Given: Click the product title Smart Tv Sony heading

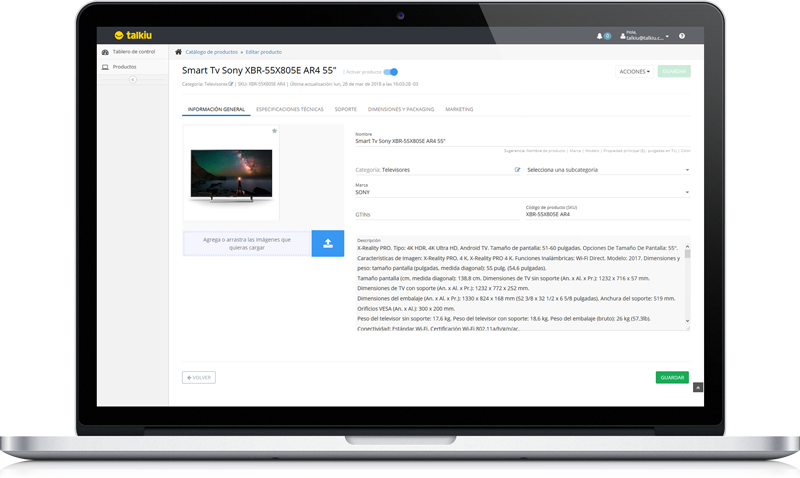Looking at the screenshot, I should tap(259, 70).
